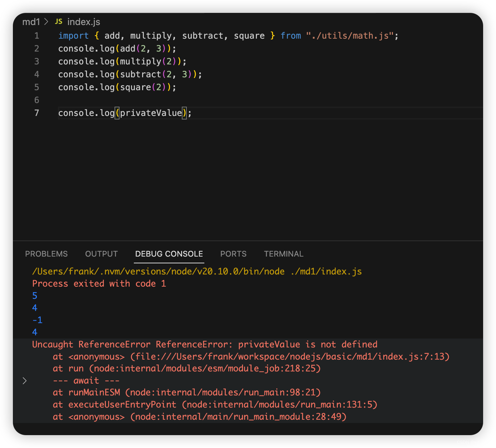Open the md1 breadcrumb folder
The width and height of the screenshot is (496, 448).
coord(31,22)
